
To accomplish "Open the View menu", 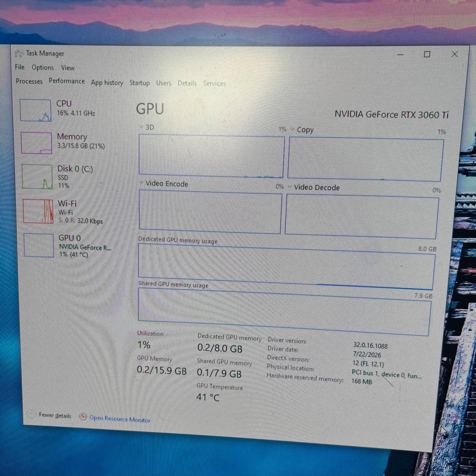I will point(68,68).
